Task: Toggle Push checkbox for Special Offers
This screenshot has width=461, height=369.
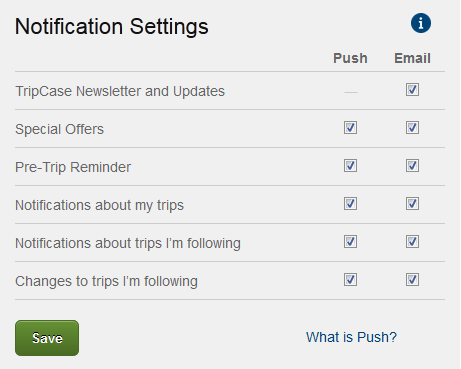Action: tap(350, 128)
